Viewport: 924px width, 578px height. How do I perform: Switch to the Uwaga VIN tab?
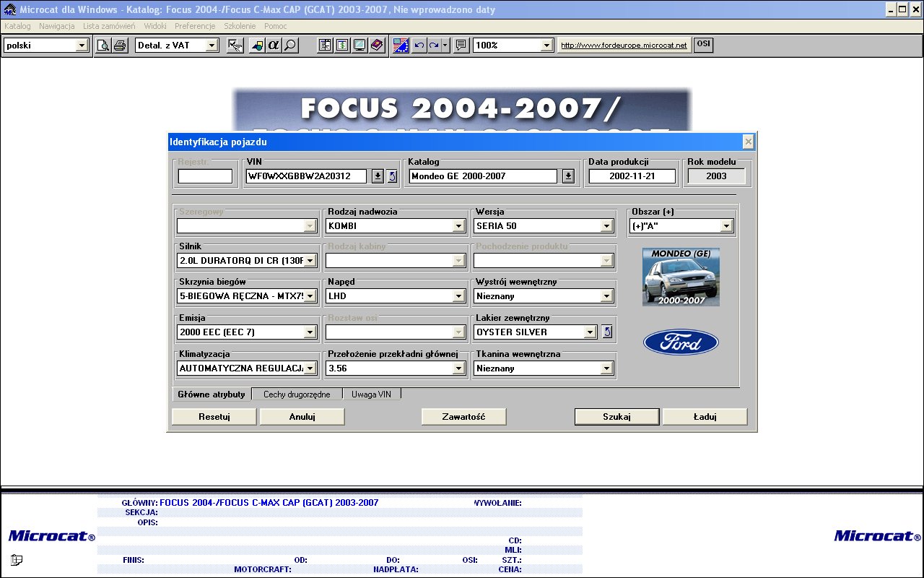click(371, 394)
